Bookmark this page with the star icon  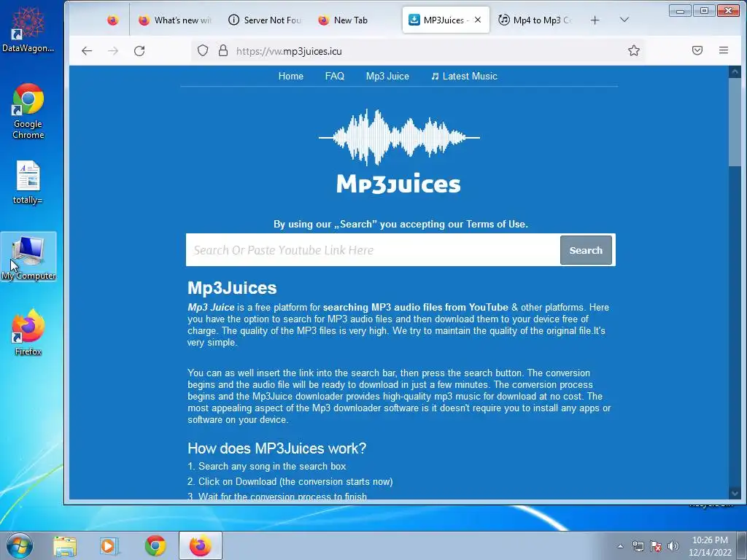[634, 50]
